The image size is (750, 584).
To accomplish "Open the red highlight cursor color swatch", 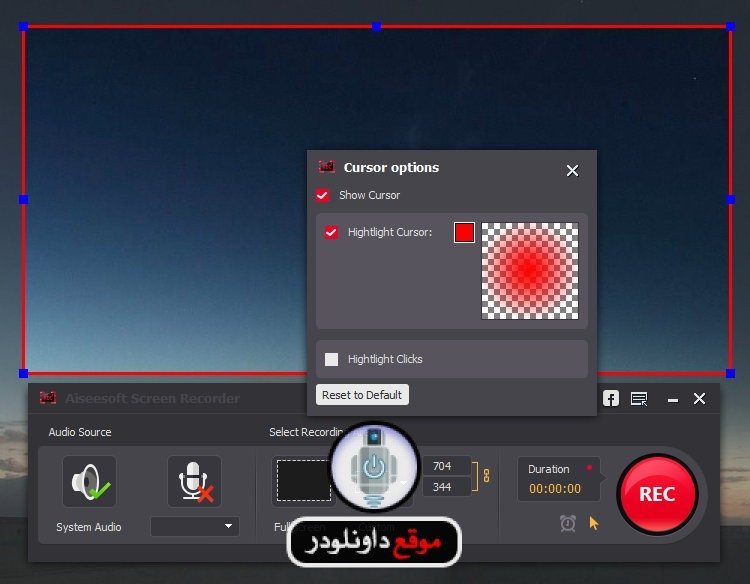I will 464,233.
